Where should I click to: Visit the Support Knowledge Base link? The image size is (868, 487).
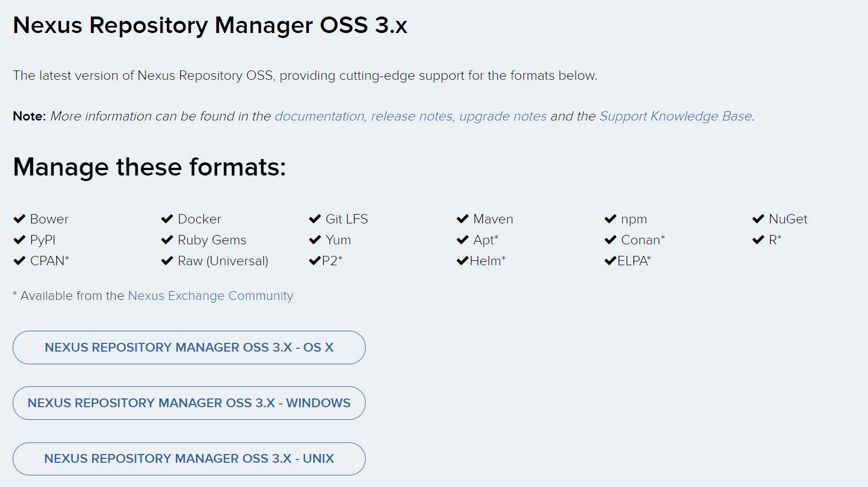tap(676, 116)
